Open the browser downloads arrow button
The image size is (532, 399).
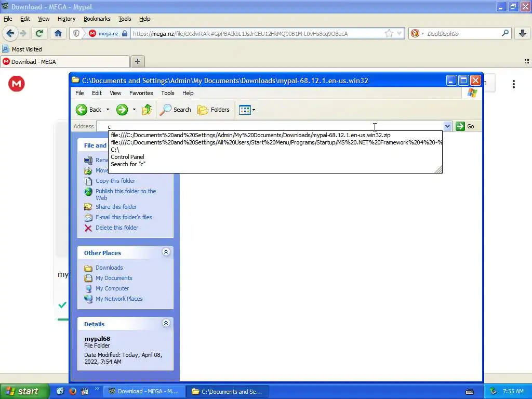[x=523, y=33]
